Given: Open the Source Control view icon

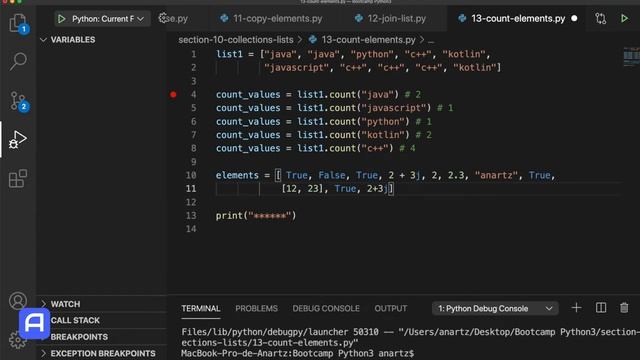Looking at the screenshot, I should click(18, 100).
